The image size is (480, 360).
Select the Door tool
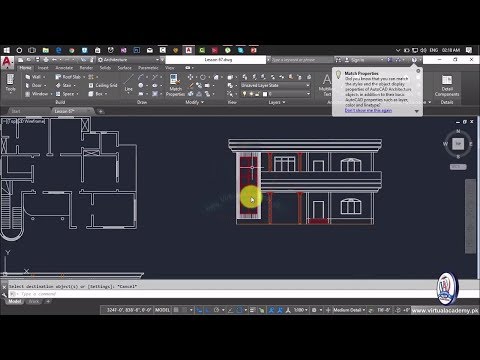pyautogui.click(x=33, y=85)
